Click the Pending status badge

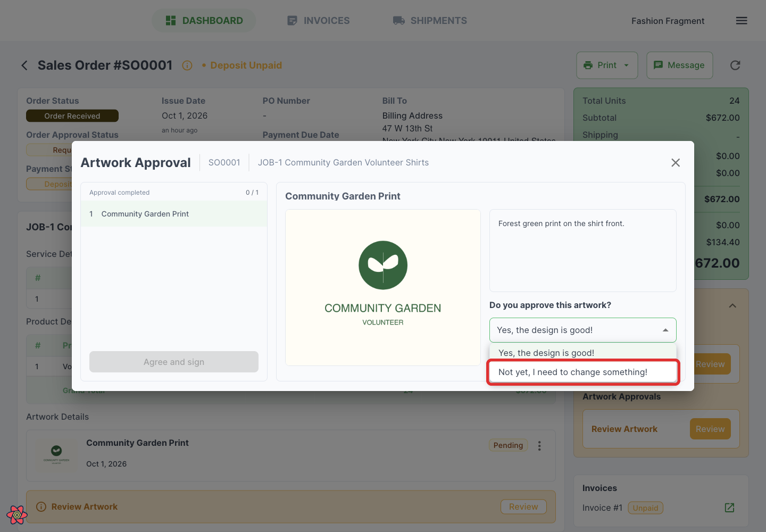(508, 445)
